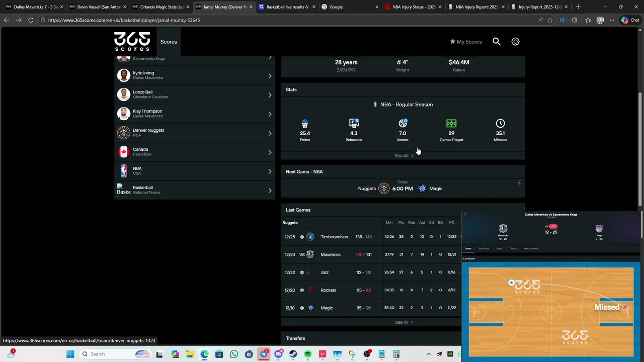Open Steam from the taskbar

pyautogui.click(x=293, y=354)
